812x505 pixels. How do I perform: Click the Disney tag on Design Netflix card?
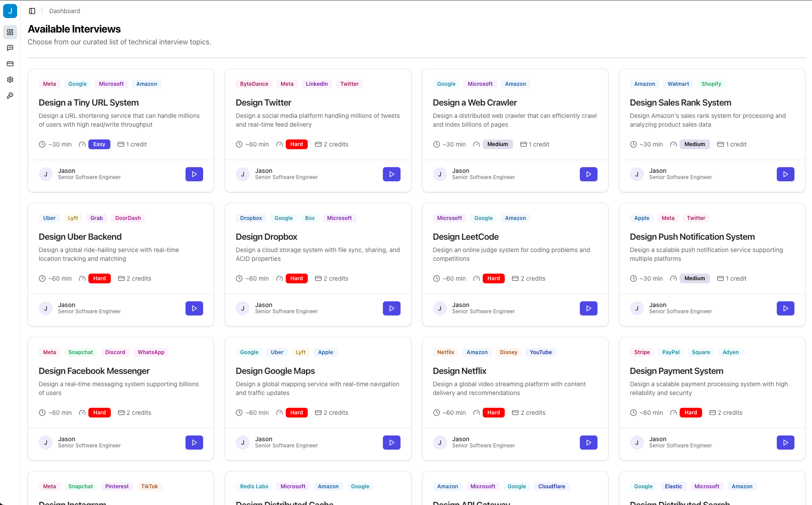(509, 352)
